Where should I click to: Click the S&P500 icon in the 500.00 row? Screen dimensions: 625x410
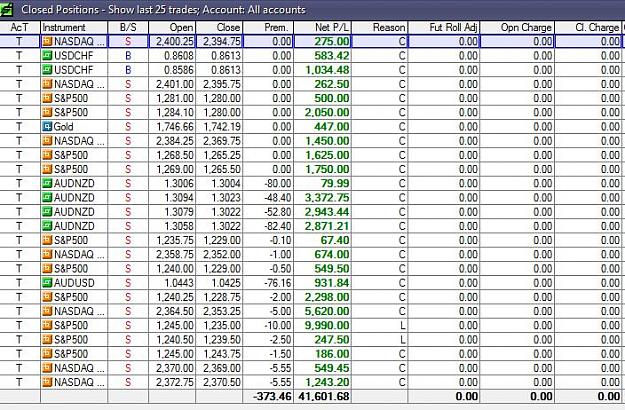coord(47,98)
